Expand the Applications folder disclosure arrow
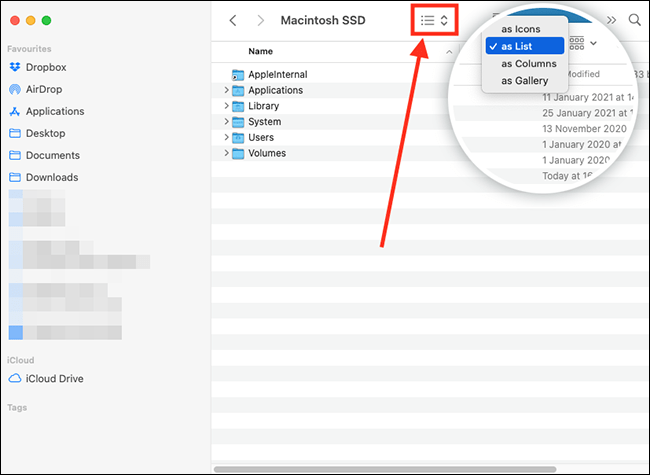650x475 pixels. click(x=226, y=90)
